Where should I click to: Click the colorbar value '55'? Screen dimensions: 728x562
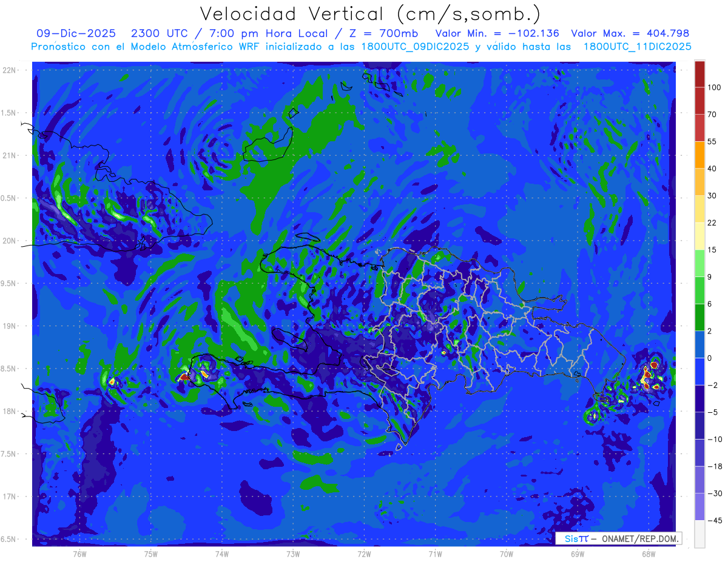(712, 141)
